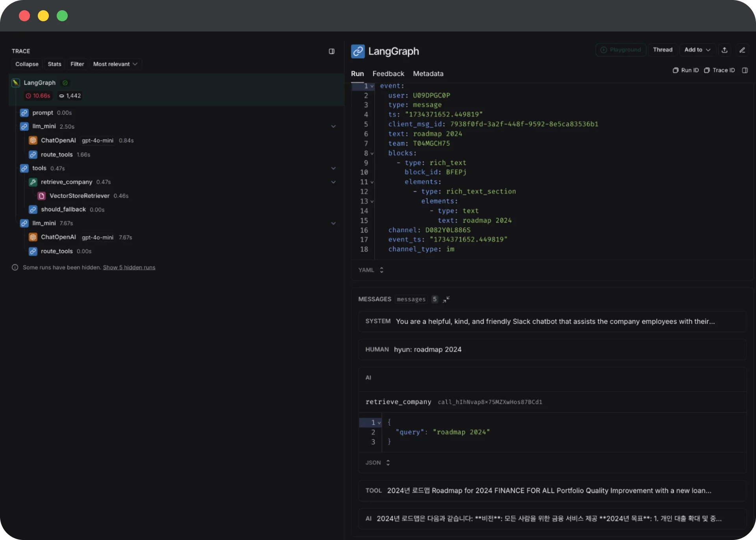This screenshot has width=756, height=540.
Task: Click the retrieve_company tool icon
Action: pyautogui.click(x=33, y=182)
